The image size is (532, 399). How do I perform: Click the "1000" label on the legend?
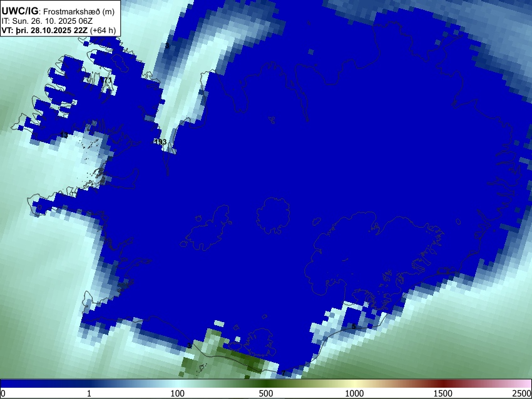354,393
